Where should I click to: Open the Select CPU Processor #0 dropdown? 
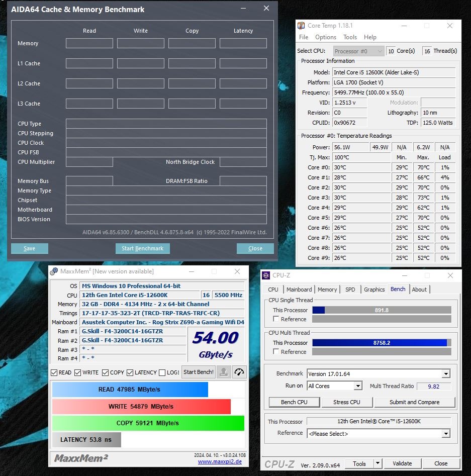point(358,51)
